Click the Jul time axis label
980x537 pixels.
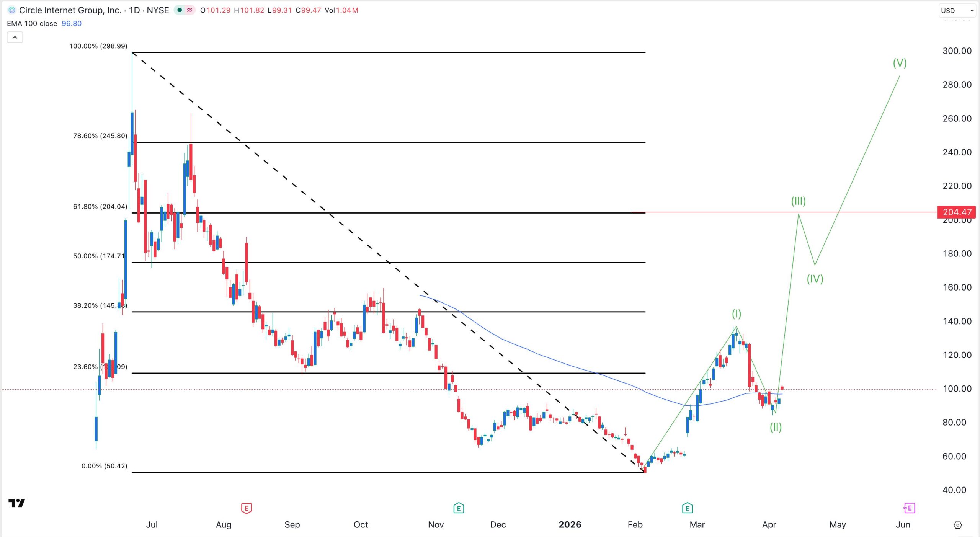(x=152, y=525)
